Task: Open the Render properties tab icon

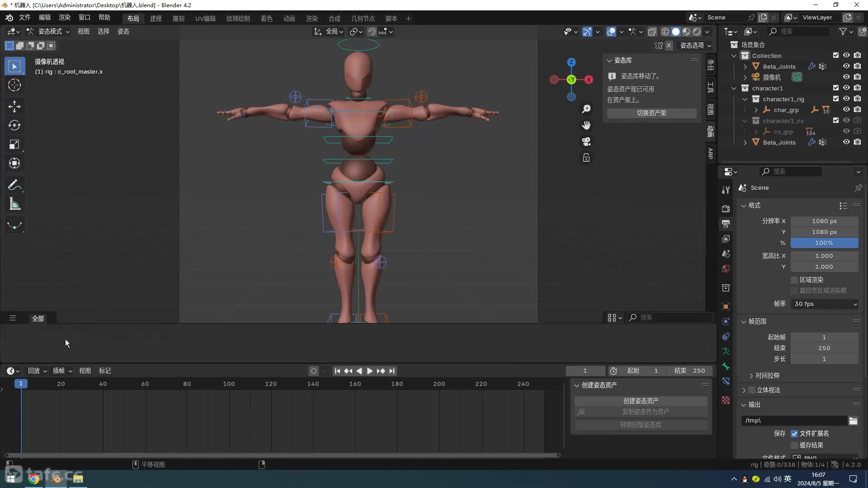Action: click(x=726, y=208)
